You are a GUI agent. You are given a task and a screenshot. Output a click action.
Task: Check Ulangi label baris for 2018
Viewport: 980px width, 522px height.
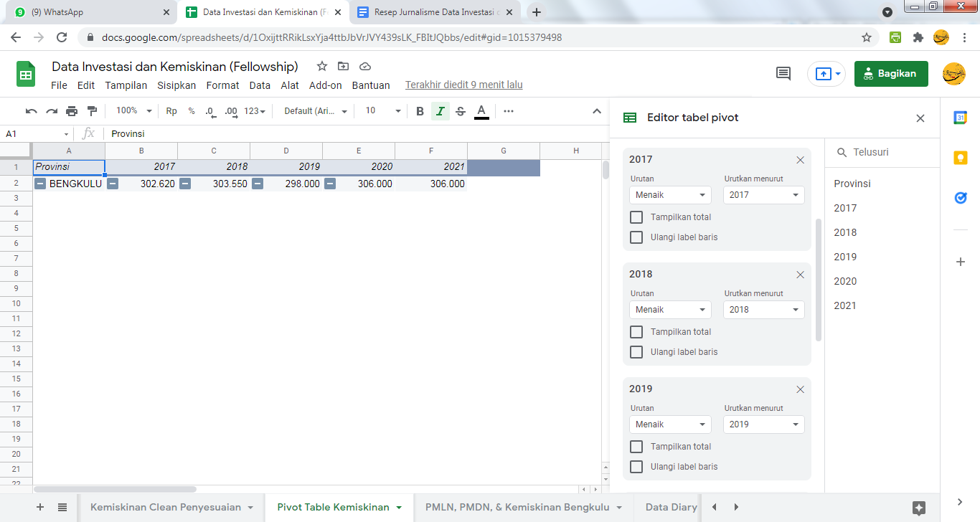click(636, 352)
